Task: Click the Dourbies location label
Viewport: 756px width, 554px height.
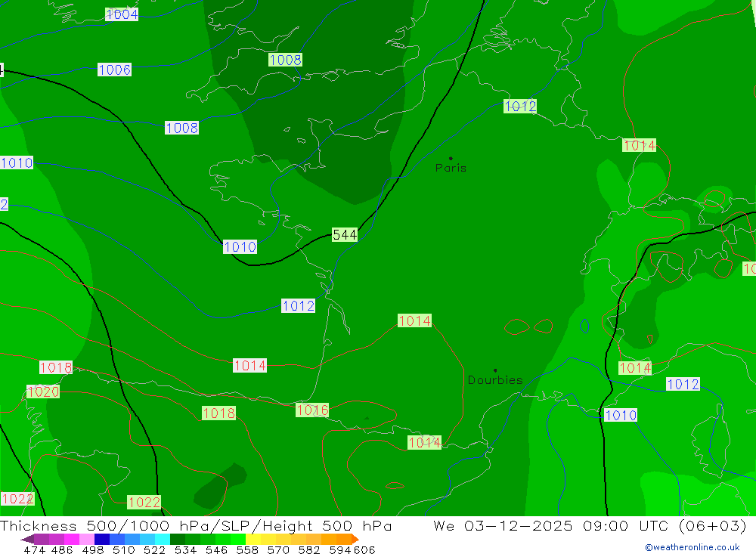Action: pos(495,380)
